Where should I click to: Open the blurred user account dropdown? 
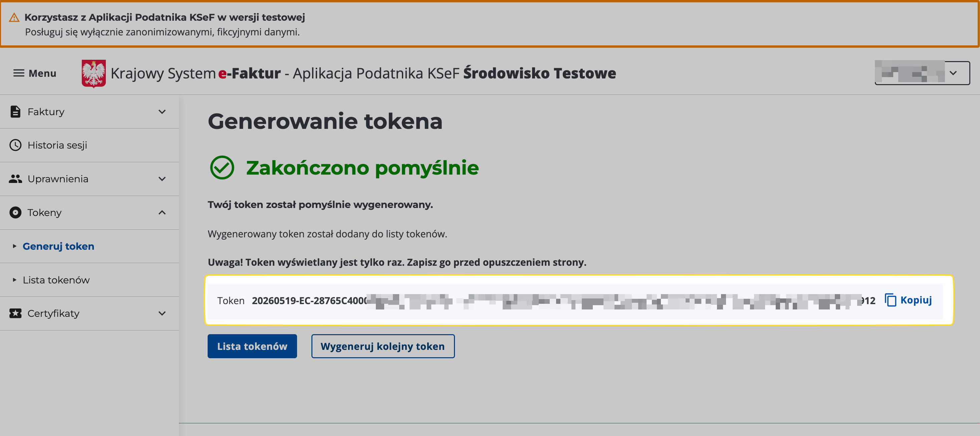[922, 73]
